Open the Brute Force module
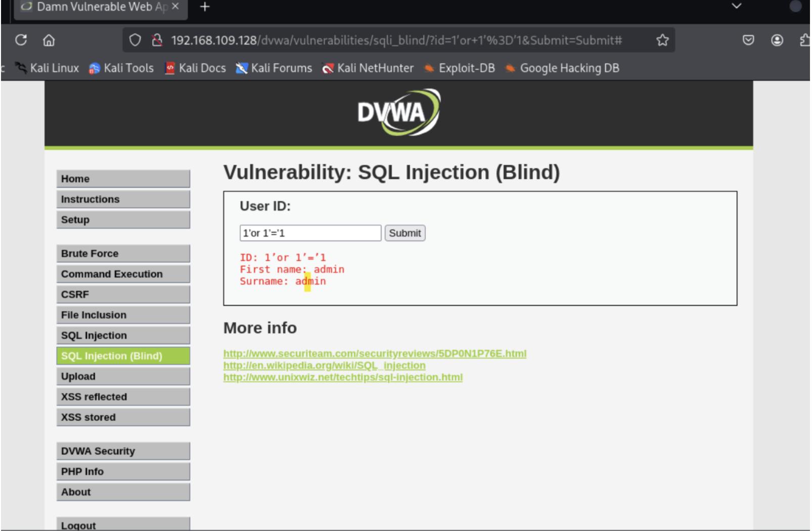Image resolution: width=812 pixels, height=531 pixels. pyautogui.click(x=123, y=253)
